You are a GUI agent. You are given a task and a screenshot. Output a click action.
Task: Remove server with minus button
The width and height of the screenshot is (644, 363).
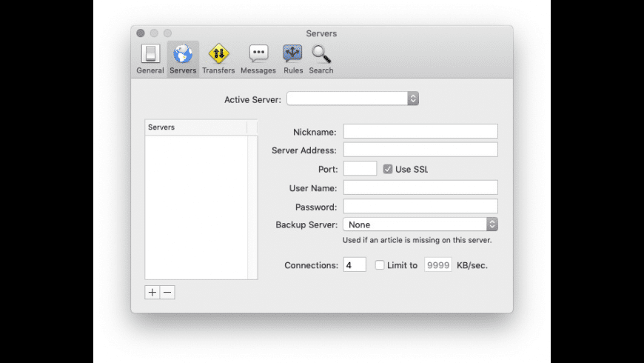(x=167, y=293)
